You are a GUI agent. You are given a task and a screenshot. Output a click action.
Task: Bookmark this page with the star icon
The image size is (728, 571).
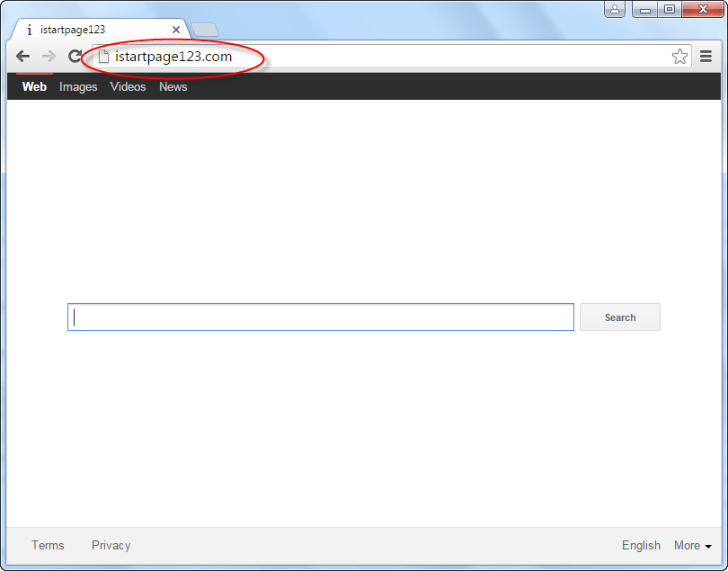[x=679, y=57]
